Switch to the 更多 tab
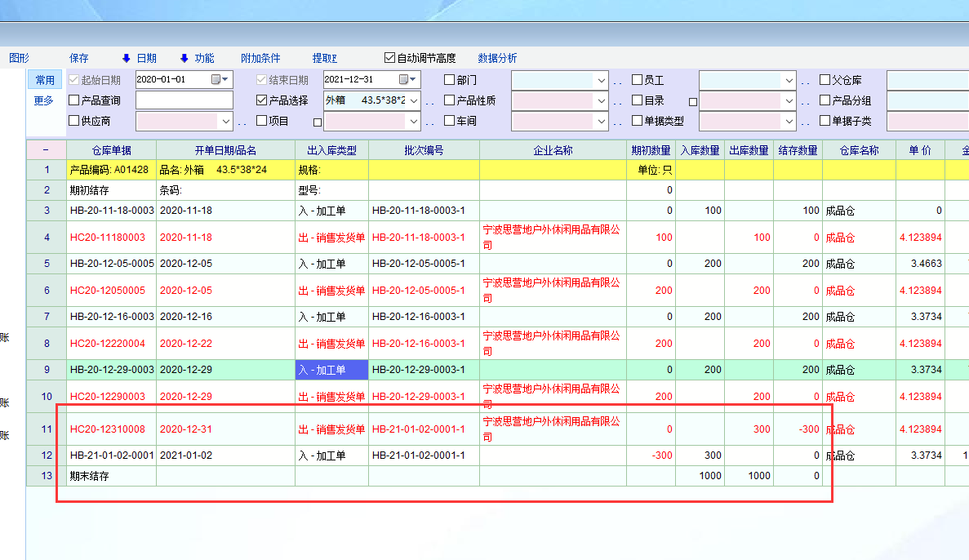This screenshot has height=560, width=969. (44, 100)
